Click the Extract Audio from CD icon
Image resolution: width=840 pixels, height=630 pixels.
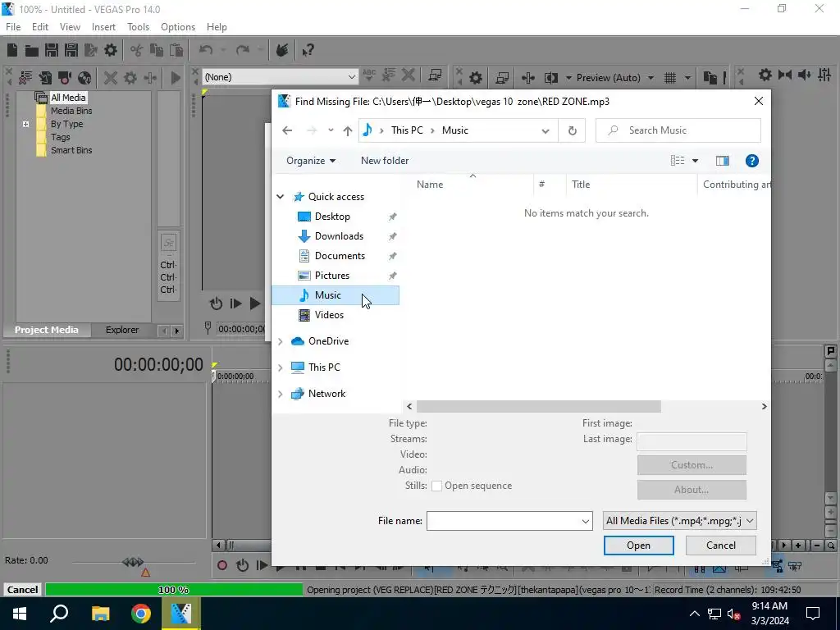(x=84, y=78)
